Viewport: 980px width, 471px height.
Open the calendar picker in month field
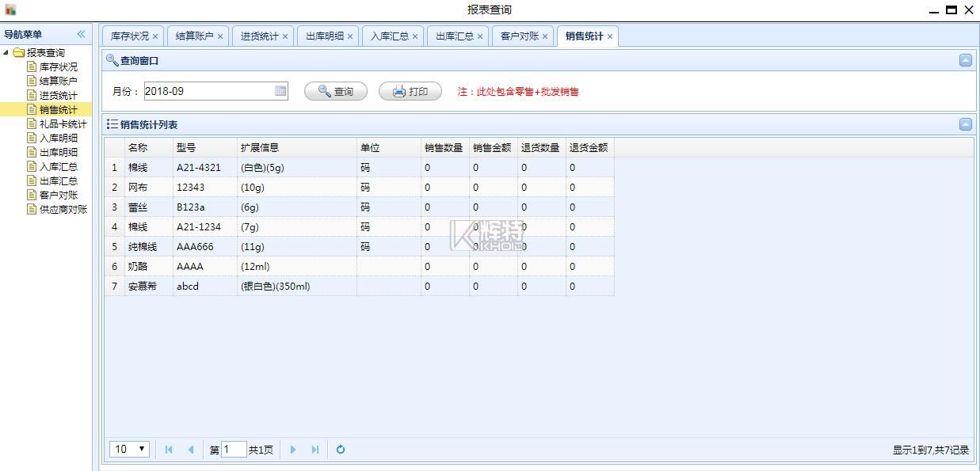(280, 91)
